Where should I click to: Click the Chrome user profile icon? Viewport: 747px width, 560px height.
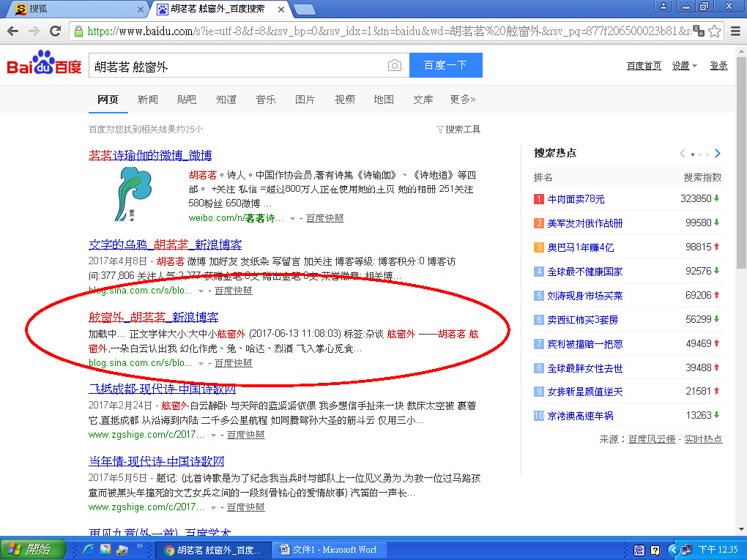(664, 6)
